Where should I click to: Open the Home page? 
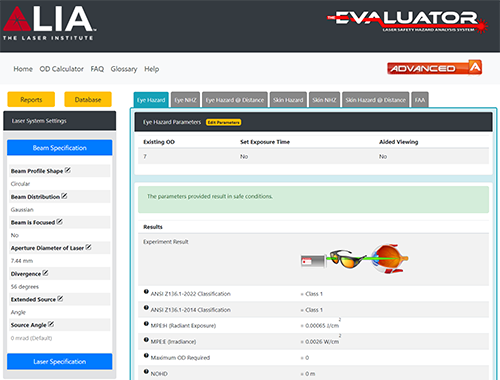point(23,69)
